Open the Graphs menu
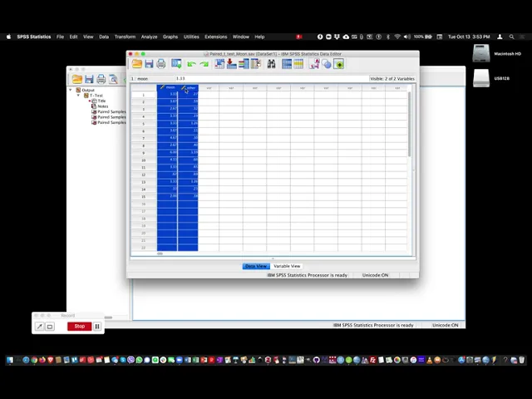The image size is (532, 399). 170,37
